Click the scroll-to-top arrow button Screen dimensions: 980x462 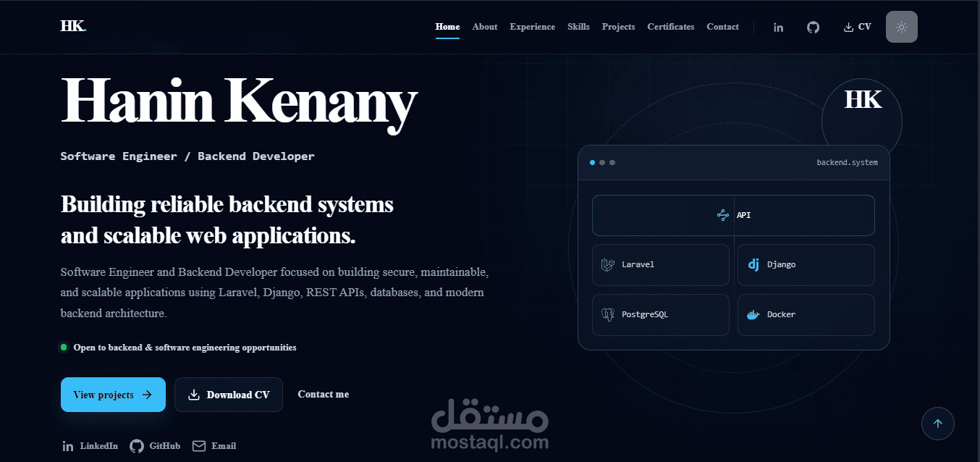click(938, 424)
